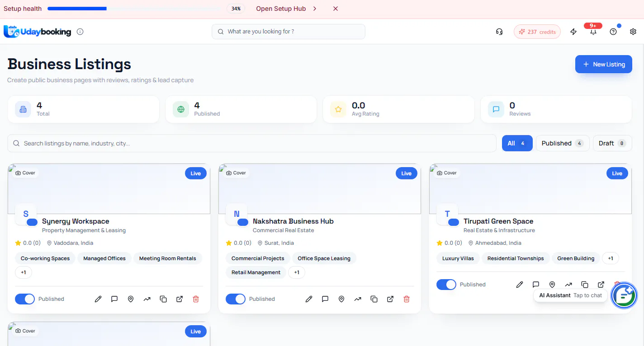The width and height of the screenshot is (644, 346).
Task: Dismiss the Setup health banner
Action: coord(336,9)
